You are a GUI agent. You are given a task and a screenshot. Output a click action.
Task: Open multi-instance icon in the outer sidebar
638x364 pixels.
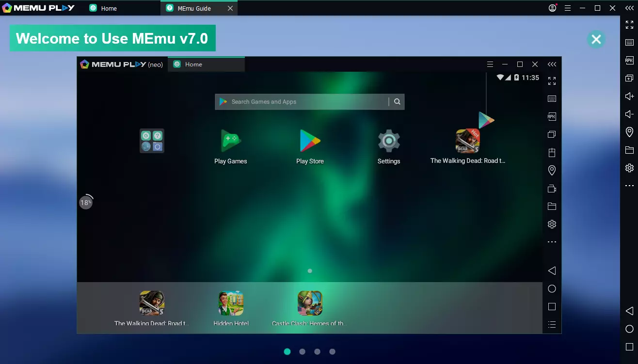tap(629, 78)
